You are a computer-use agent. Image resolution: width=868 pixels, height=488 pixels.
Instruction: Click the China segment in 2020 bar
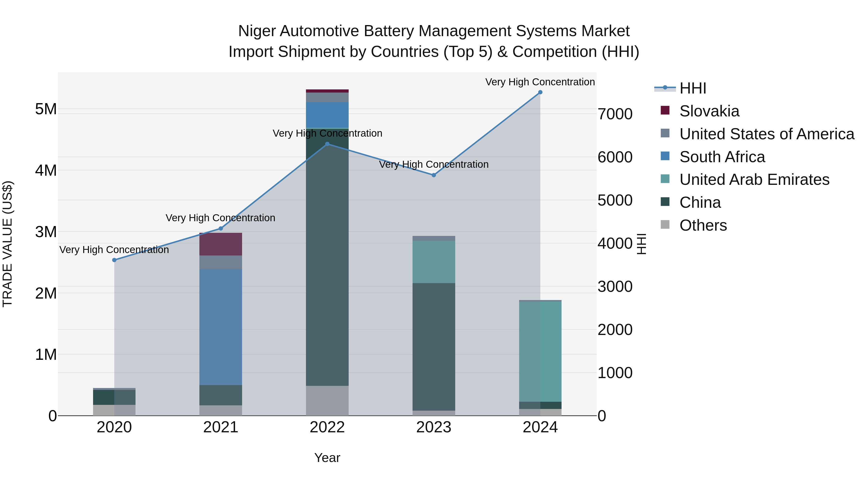114,397
